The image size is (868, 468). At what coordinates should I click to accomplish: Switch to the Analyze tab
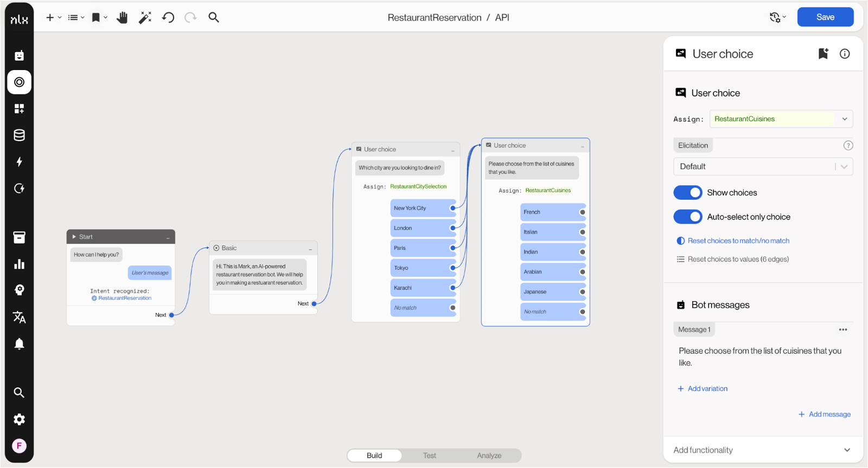click(x=489, y=456)
